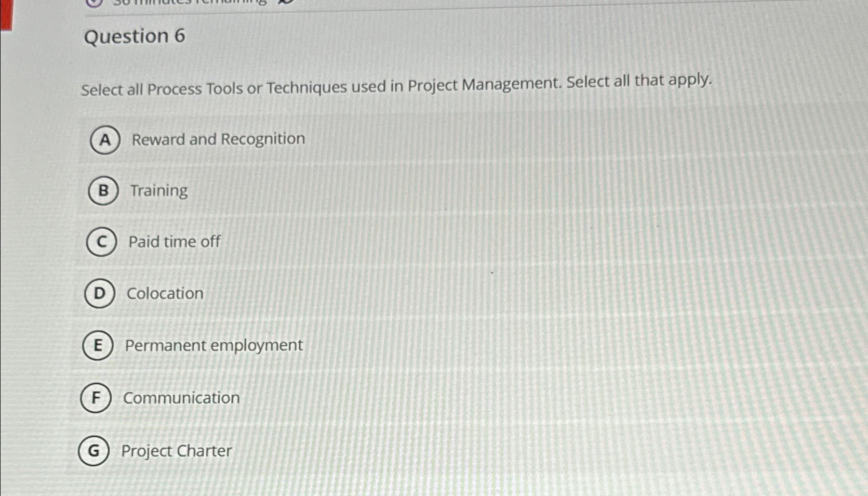Screen dimensions: 868x496
Task: Click the circled letter A icon
Action: (x=103, y=139)
